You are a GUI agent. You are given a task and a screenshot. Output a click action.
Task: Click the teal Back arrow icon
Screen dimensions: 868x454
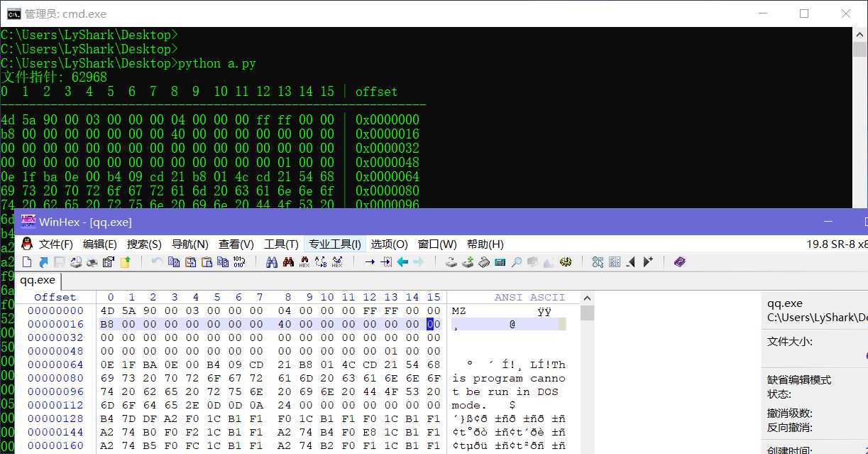click(402, 262)
